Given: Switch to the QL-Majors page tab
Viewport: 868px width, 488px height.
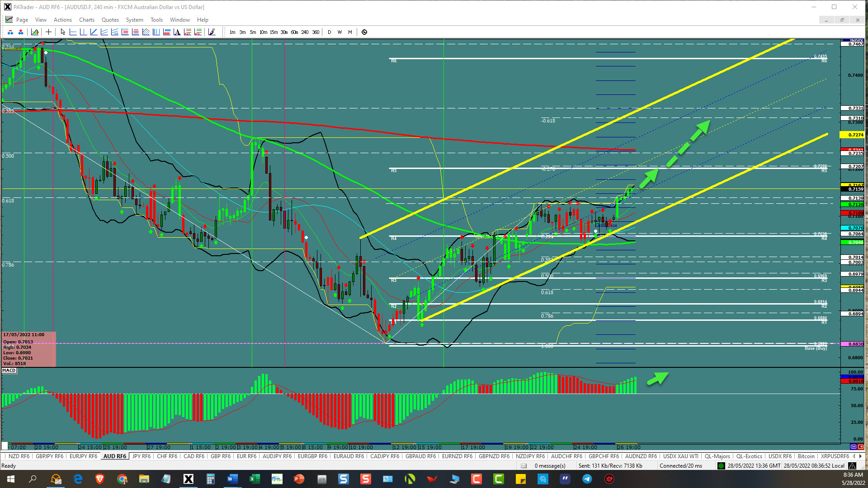Looking at the screenshot, I should pos(717,456).
